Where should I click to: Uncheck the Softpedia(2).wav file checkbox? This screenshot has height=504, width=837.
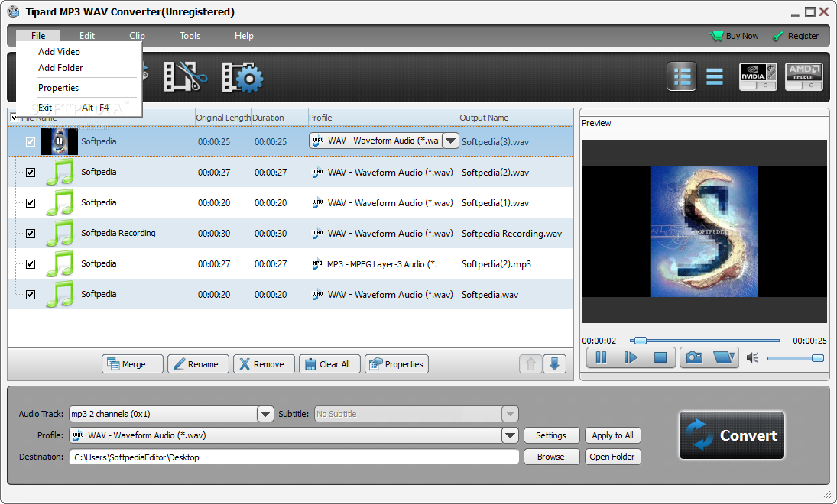tap(31, 173)
